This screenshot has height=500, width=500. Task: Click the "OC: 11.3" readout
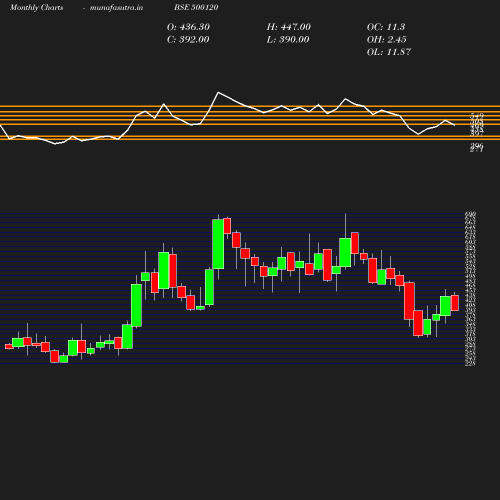(x=386, y=27)
